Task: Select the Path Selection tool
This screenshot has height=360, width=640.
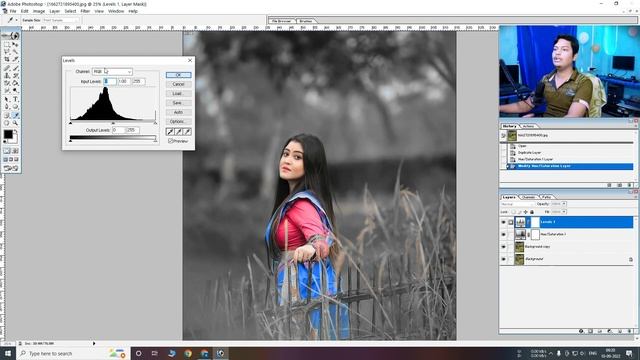Action: click(7, 99)
